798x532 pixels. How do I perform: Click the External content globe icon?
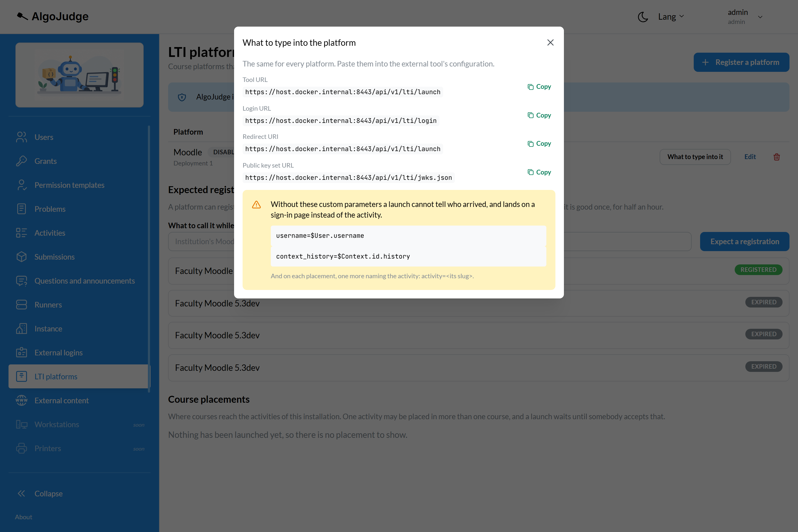click(21, 400)
